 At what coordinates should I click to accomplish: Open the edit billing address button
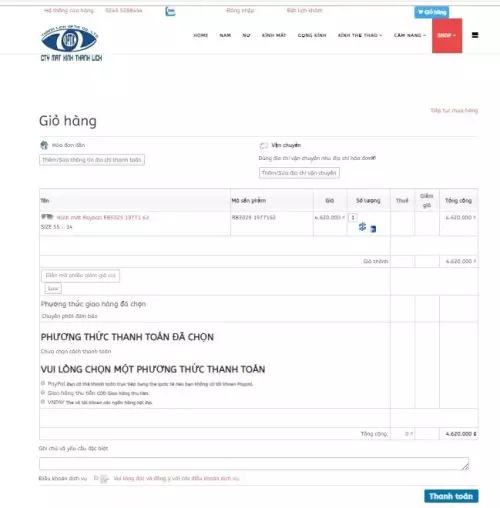pos(92,160)
